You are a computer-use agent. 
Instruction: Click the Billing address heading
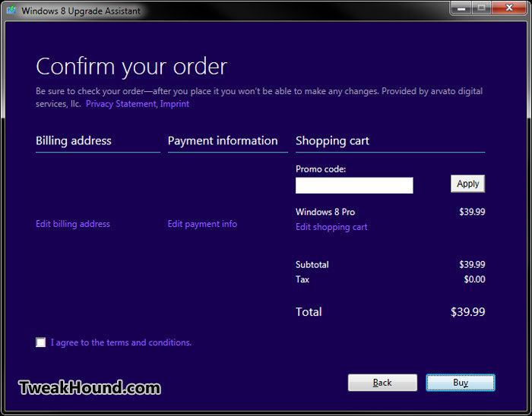[74, 140]
